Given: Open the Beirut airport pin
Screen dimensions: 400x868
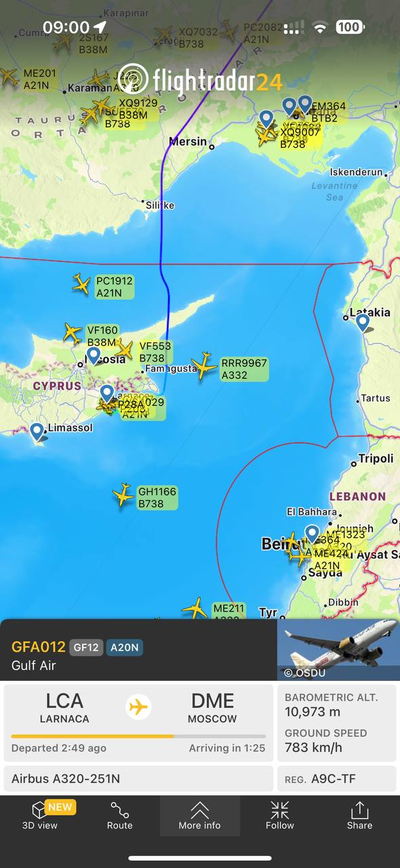Looking at the screenshot, I should pyautogui.click(x=312, y=534).
